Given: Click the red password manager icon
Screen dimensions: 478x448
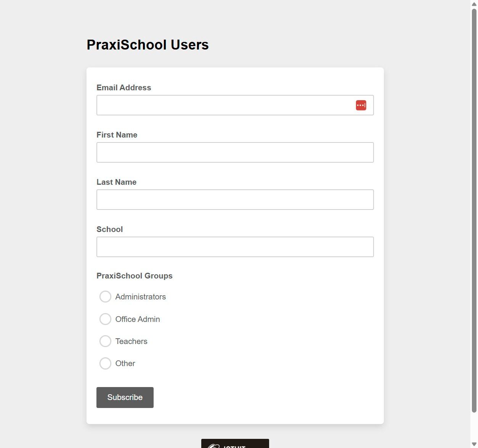Looking at the screenshot, I should pos(361,105).
